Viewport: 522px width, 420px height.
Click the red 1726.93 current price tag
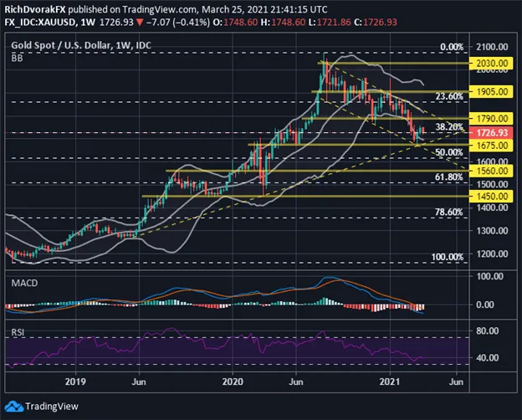(x=491, y=132)
